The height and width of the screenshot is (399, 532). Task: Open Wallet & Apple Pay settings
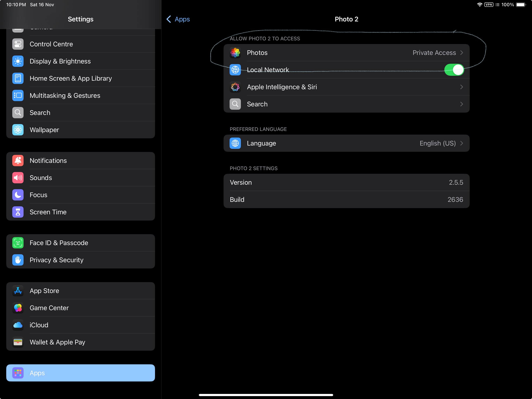(81, 342)
